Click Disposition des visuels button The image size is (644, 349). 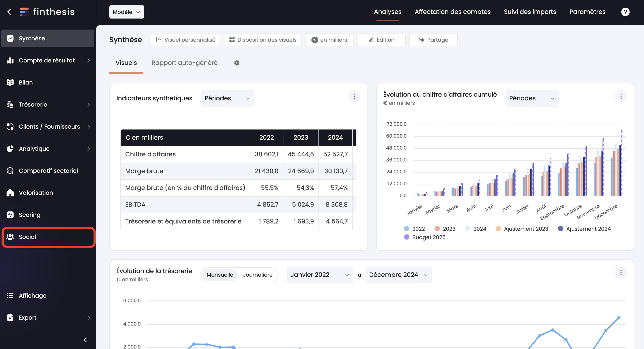[x=262, y=40]
